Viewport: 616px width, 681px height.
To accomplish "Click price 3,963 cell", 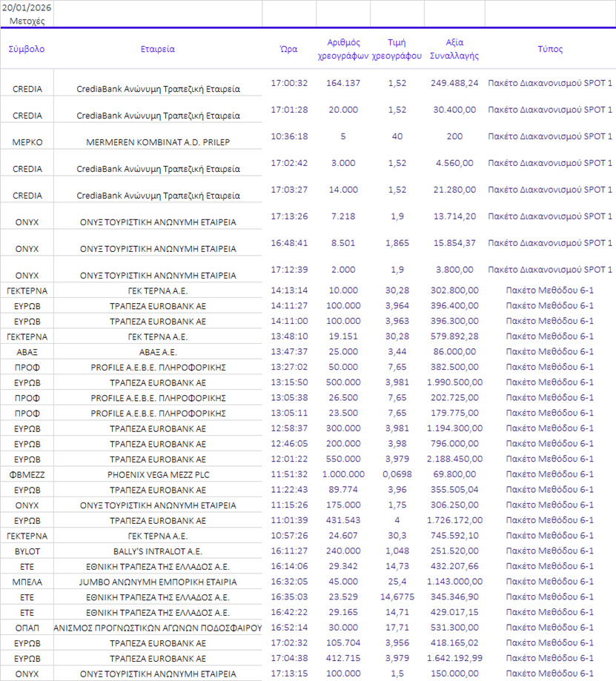I will [x=397, y=321].
